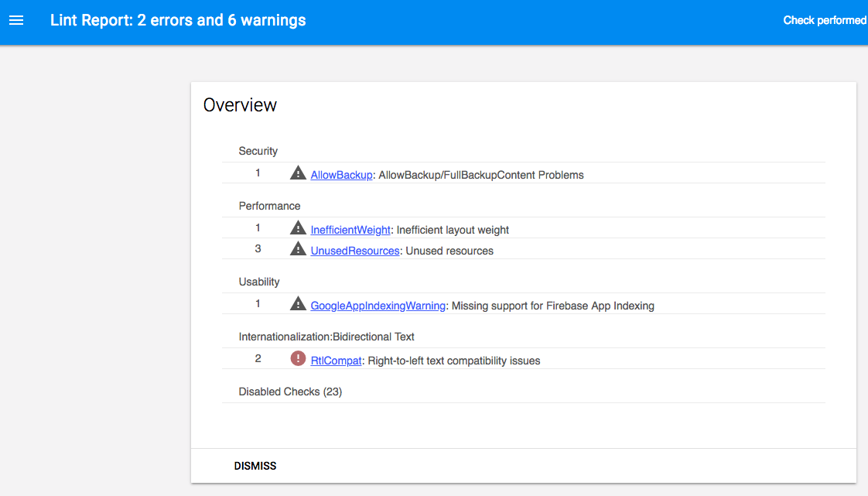
Task: Click 'Missing support for Firebase App Indexing' text
Action: 553,306
